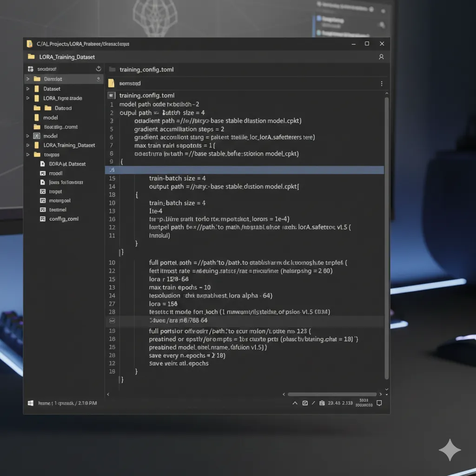Click the line 'max train epochs - 10'
Image resolution: width=476 pixels, height=476 pixels.
[180, 287]
